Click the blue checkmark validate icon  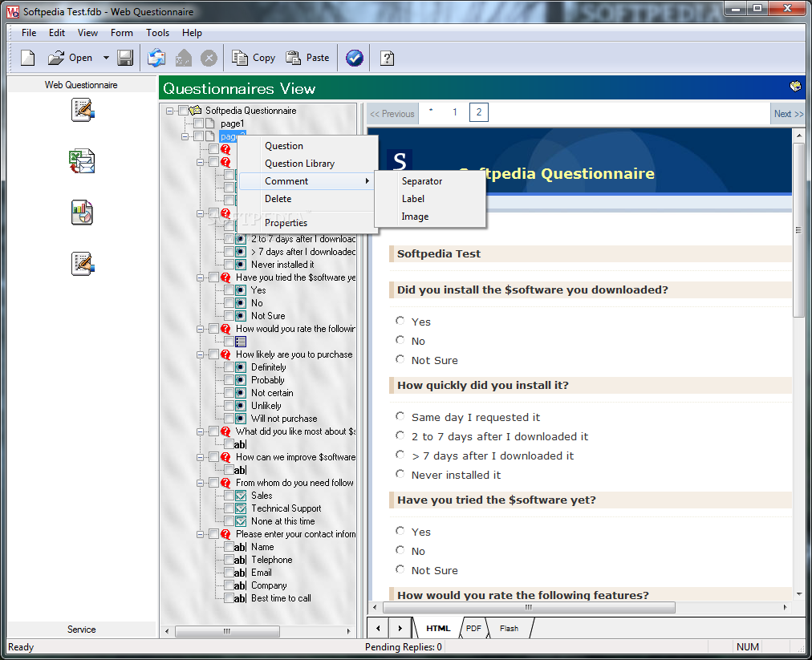tap(354, 58)
